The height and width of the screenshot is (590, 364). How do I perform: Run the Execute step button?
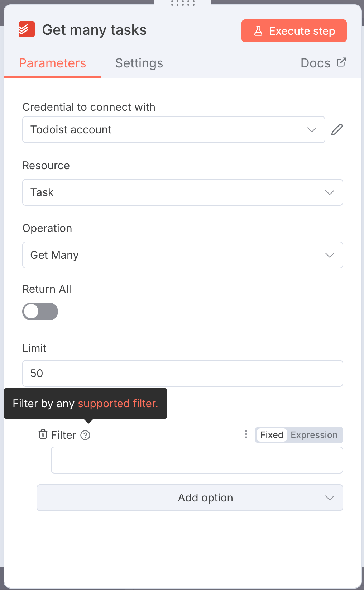pos(294,31)
